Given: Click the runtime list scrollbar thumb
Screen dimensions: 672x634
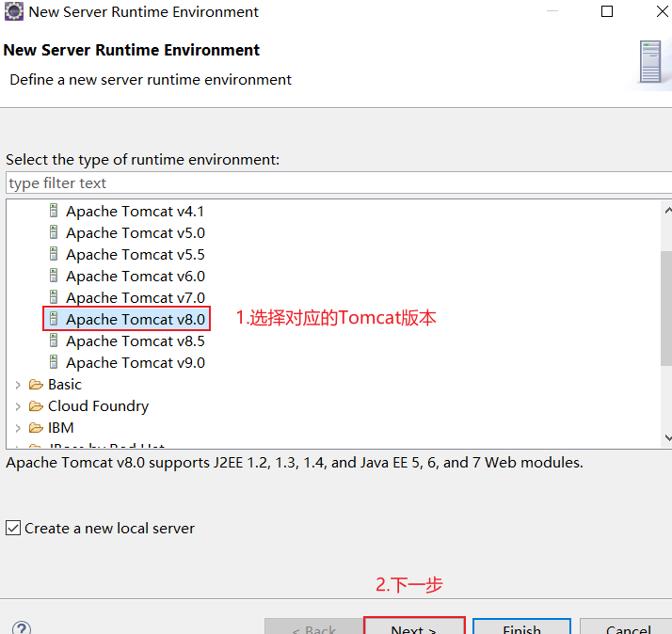Looking at the screenshot, I should pyautogui.click(x=666, y=309).
